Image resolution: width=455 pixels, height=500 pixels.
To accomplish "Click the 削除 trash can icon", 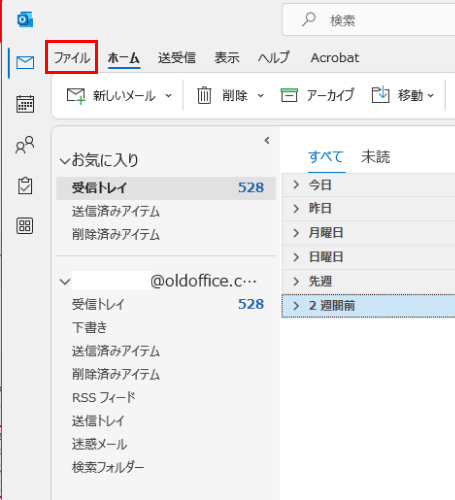I will tap(204, 96).
